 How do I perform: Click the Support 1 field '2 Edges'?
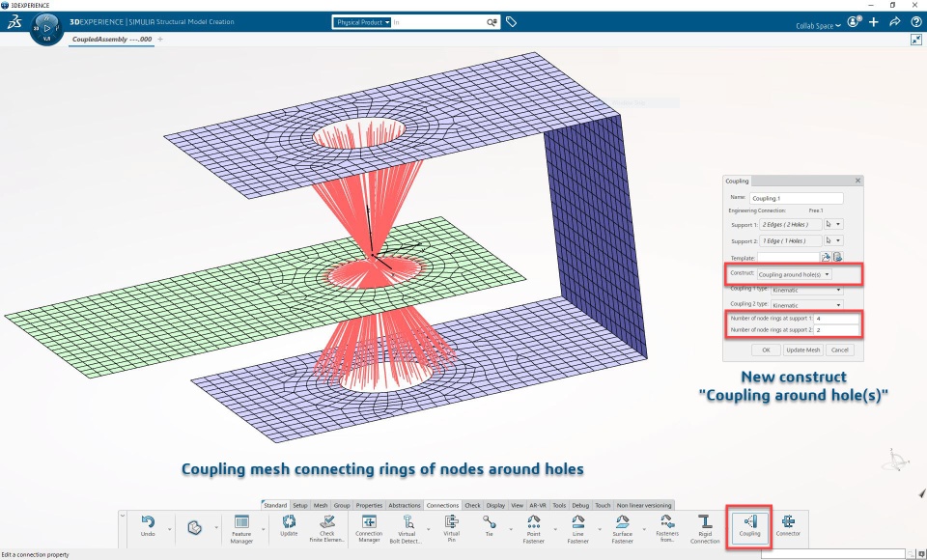[790, 224]
